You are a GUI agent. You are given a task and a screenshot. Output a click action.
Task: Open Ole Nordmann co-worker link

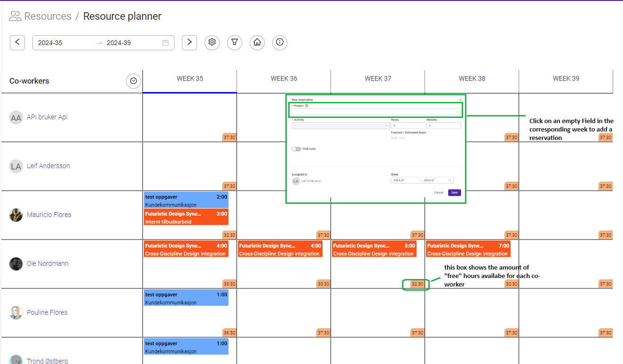(47, 263)
